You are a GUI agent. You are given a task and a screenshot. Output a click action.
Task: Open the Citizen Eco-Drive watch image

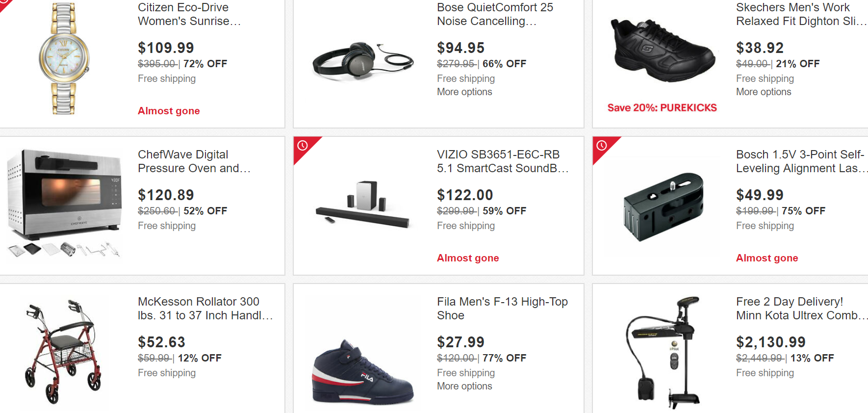tap(64, 58)
